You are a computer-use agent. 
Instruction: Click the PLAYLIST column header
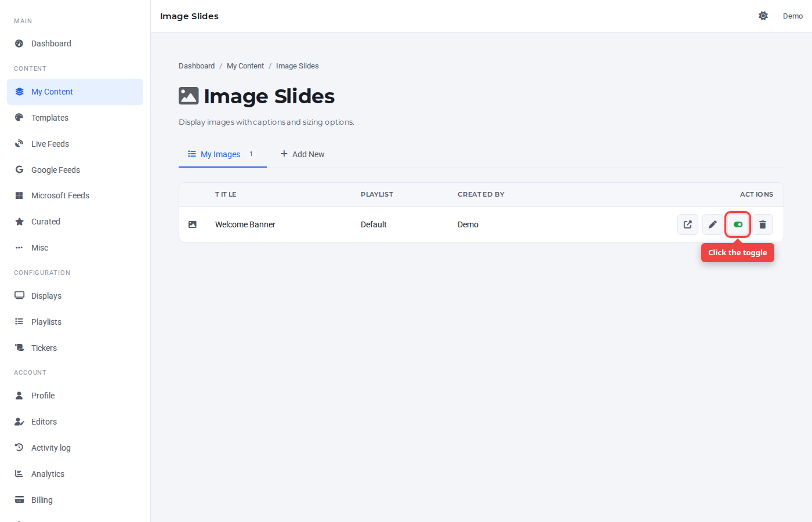[377, 194]
